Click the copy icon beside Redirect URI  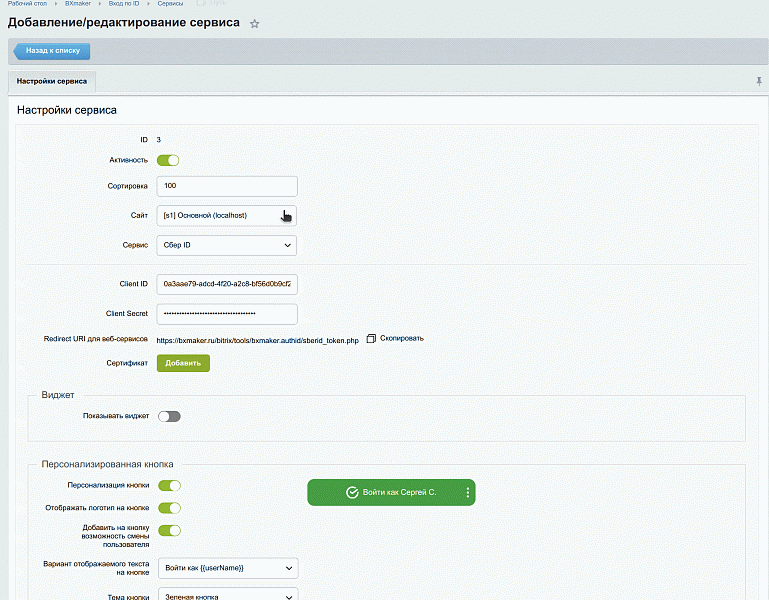(x=370, y=339)
